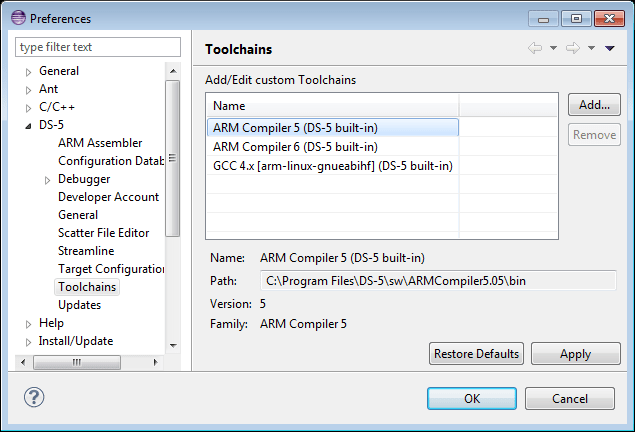Click the Restore Defaults button
This screenshot has width=635, height=432.
click(476, 354)
